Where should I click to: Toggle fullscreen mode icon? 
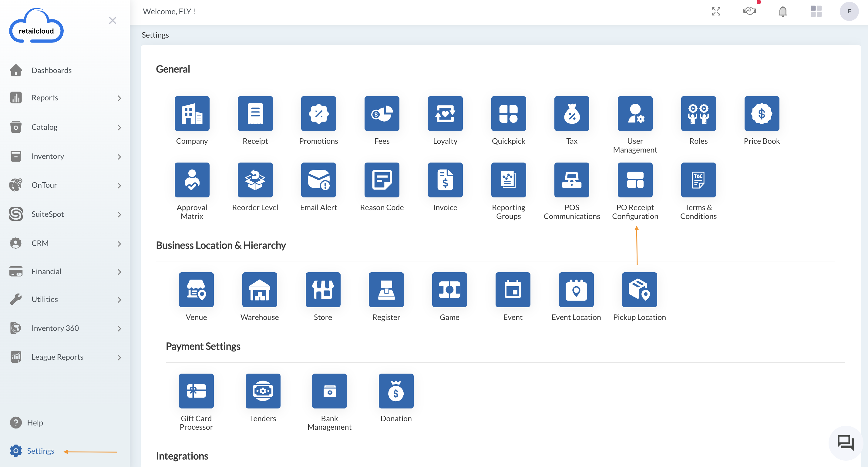(x=716, y=12)
